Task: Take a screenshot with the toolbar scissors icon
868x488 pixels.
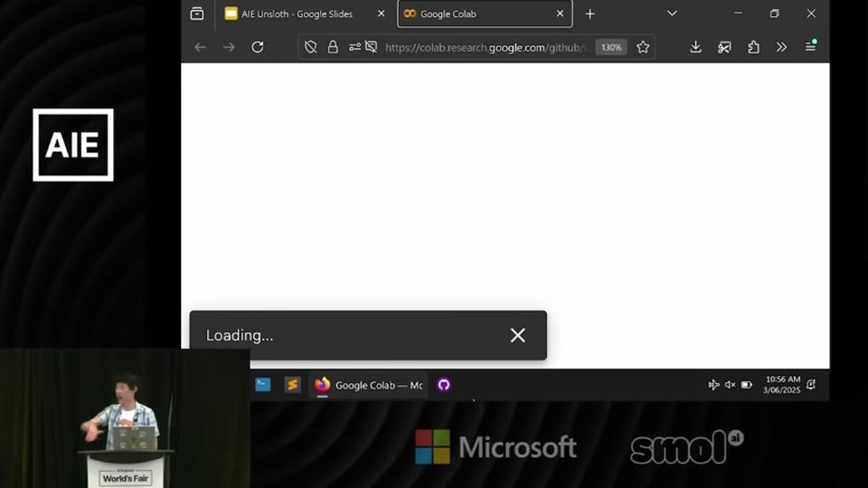Action: tap(725, 47)
